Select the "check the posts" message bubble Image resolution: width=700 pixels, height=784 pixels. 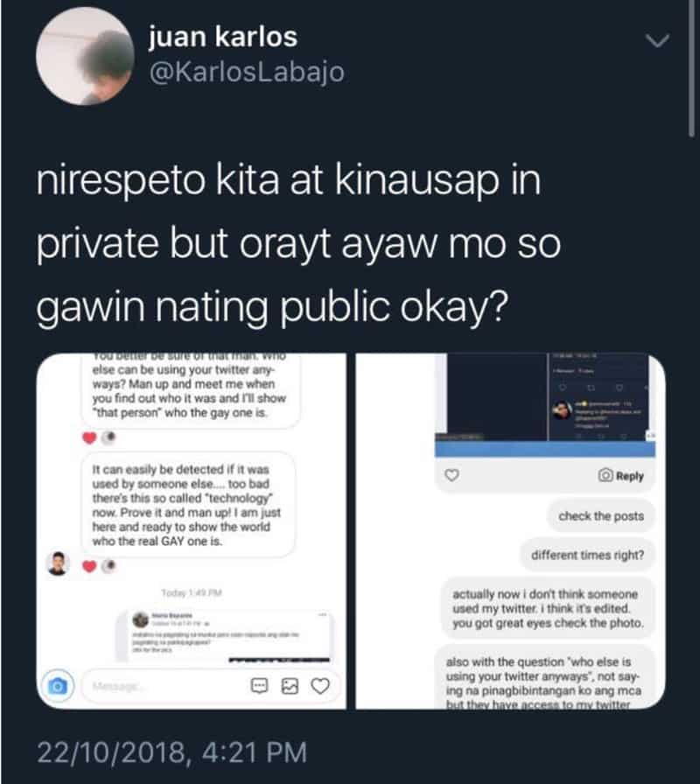click(600, 516)
